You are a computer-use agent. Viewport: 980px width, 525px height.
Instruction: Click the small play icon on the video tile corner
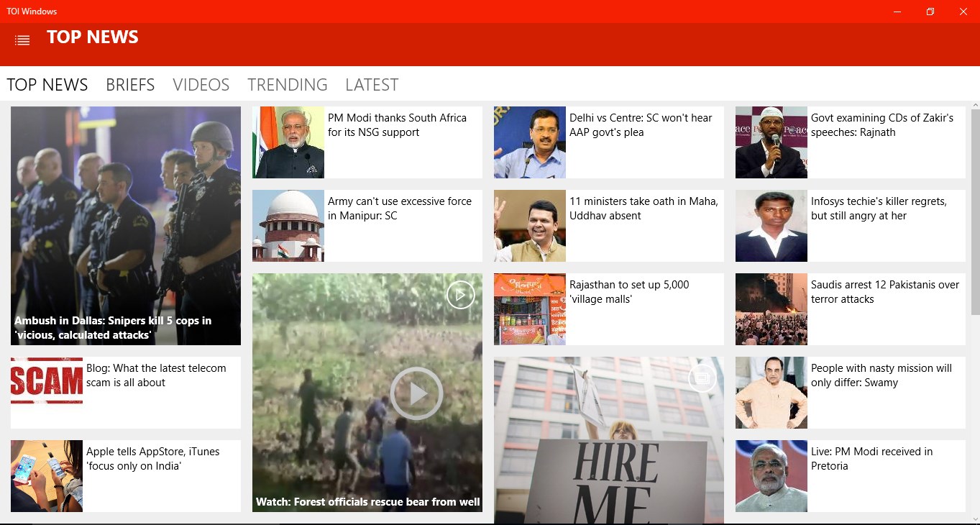[460, 294]
